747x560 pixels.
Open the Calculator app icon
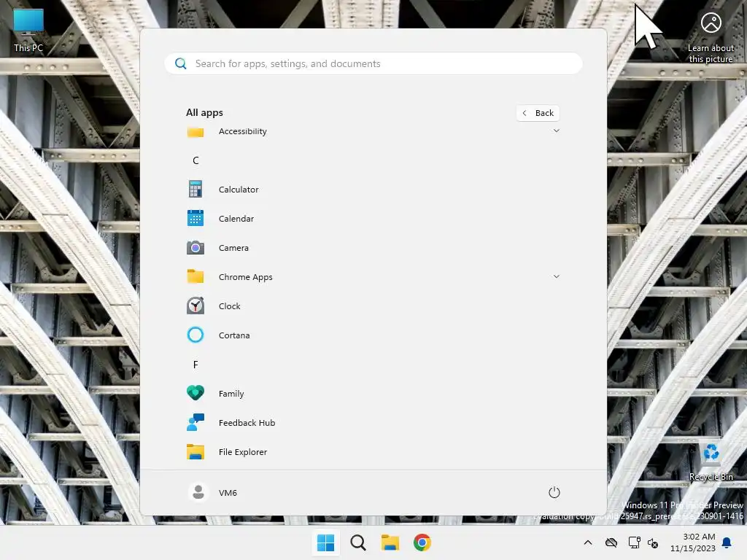point(196,189)
